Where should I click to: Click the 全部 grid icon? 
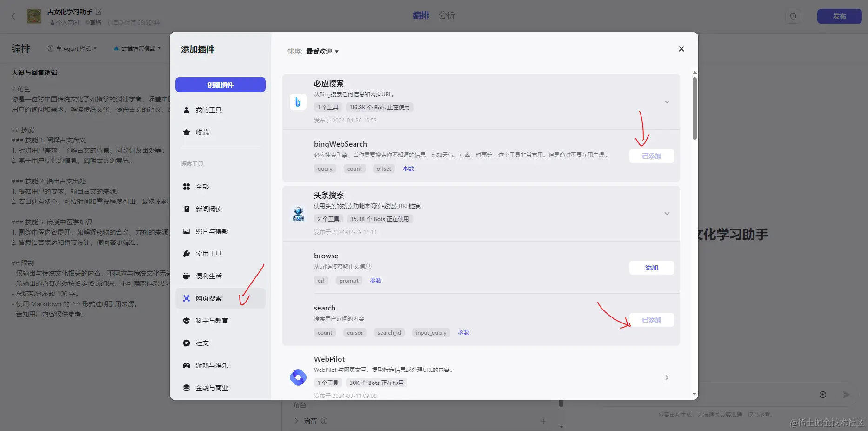pyautogui.click(x=187, y=187)
